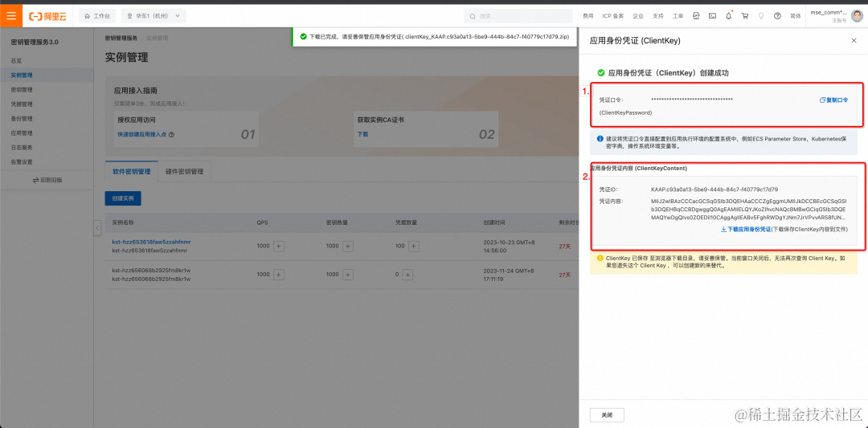The width and height of the screenshot is (868, 428).
Task: Select 告警设置 in sidebar
Action: 22,162
